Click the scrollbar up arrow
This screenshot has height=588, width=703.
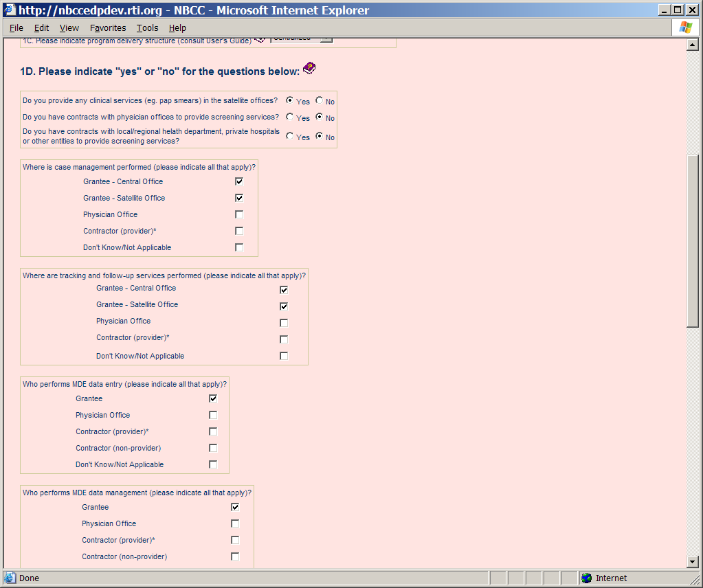tap(693, 45)
